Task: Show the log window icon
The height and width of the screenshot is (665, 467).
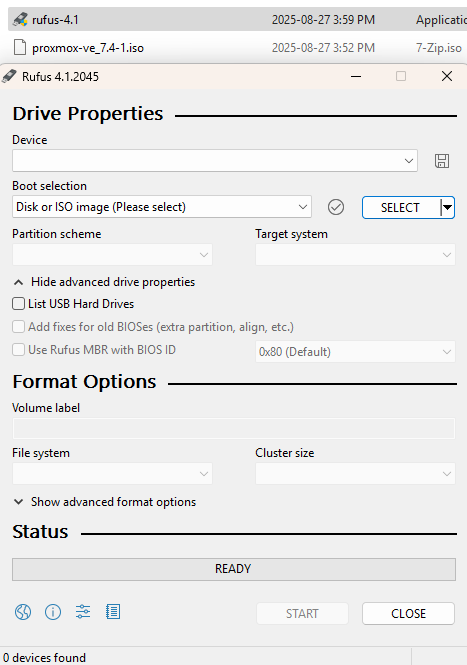Action: [113, 612]
